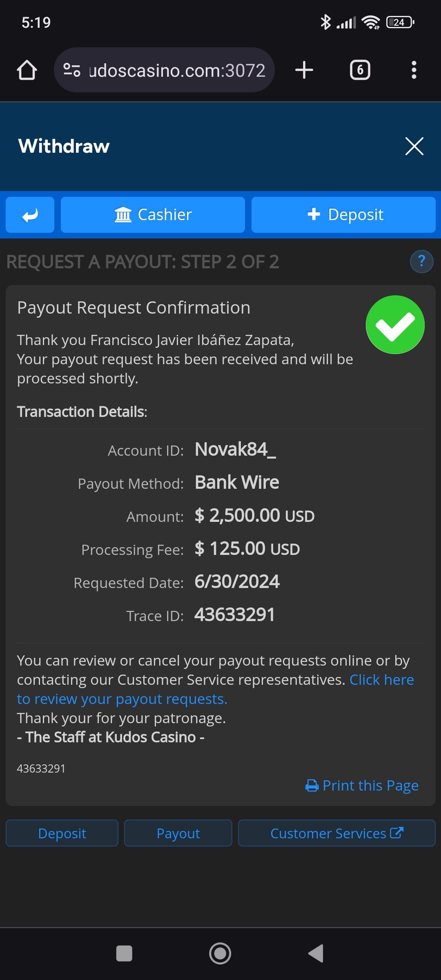Click the back arrow button
The height and width of the screenshot is (980, 441).
[30, 215]
